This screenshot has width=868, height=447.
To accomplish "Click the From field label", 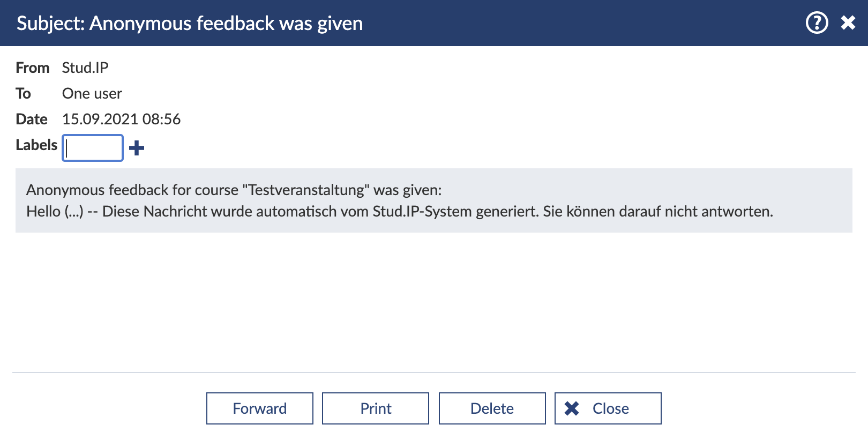I will (32, 68).
